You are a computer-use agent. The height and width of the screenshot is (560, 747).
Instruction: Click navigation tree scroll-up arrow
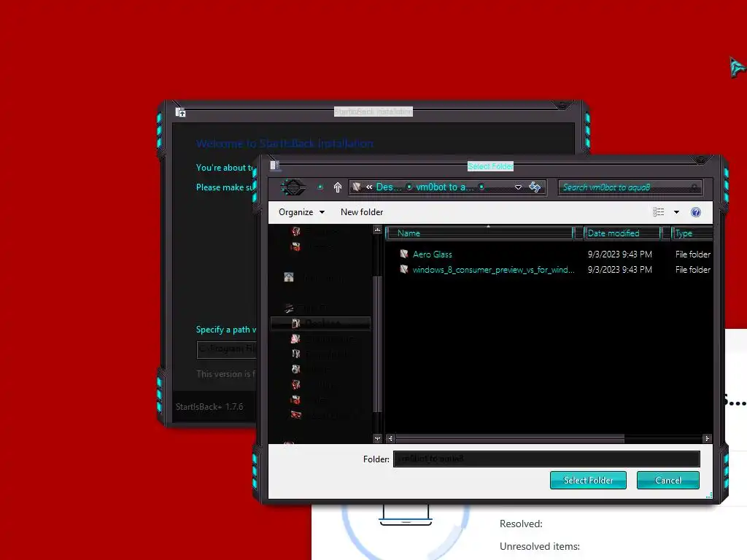coord(377,230)
